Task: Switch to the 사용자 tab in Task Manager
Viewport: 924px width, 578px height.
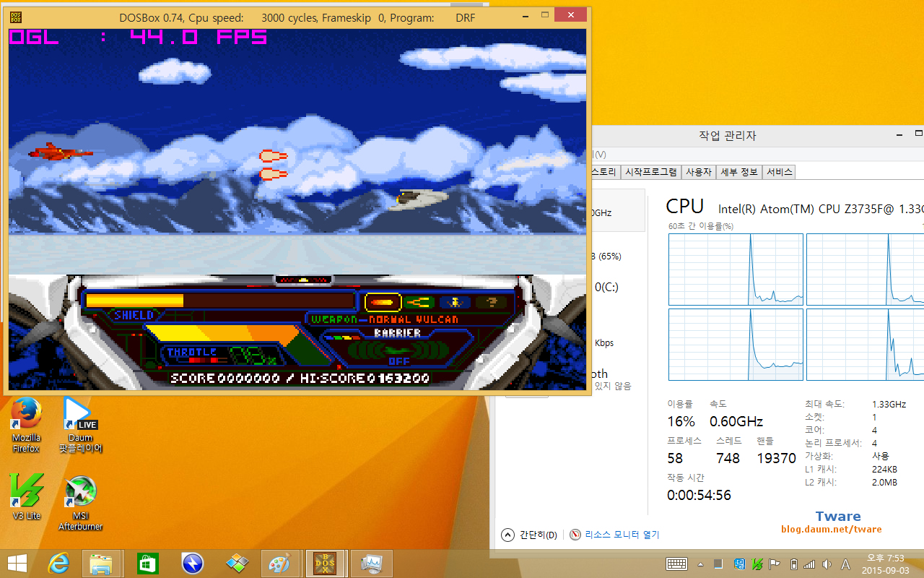Action: (x=698, y=172)
